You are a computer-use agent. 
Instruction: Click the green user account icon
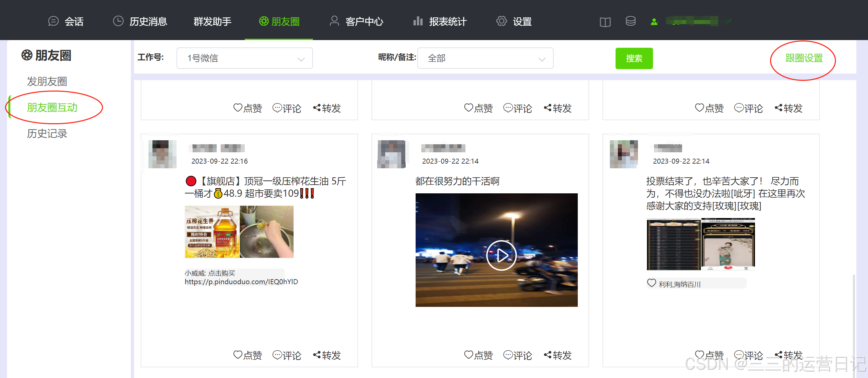click(x=654, y=22)
